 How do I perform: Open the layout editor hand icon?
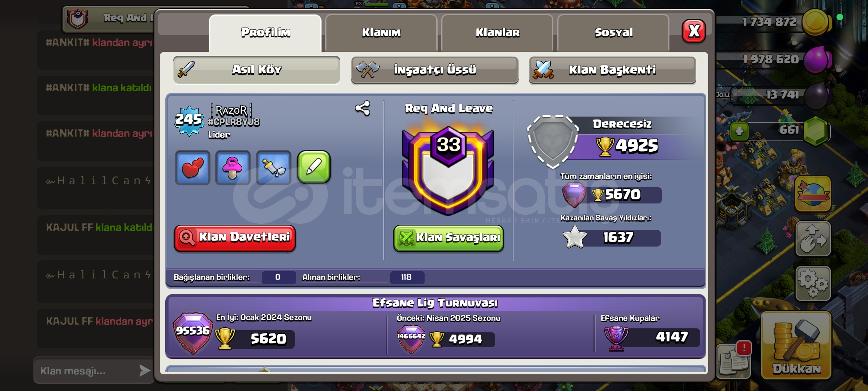pos(813,239)
